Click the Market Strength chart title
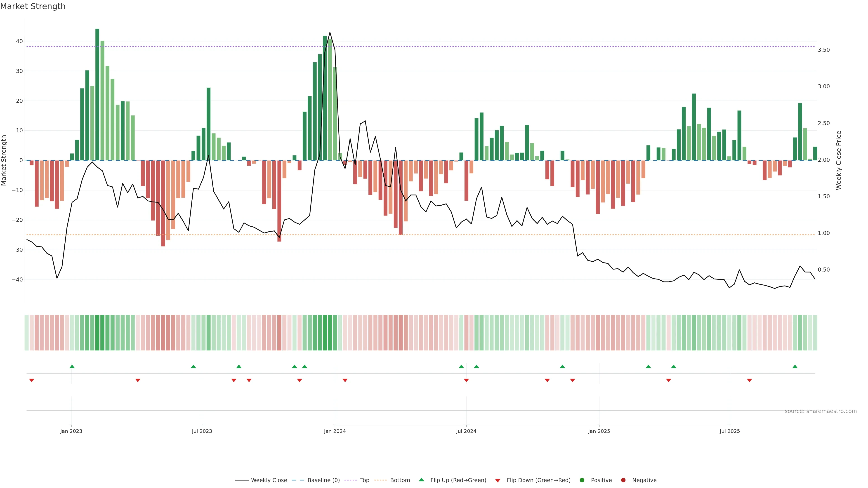The image size is (868, 488). click(33, 6)
